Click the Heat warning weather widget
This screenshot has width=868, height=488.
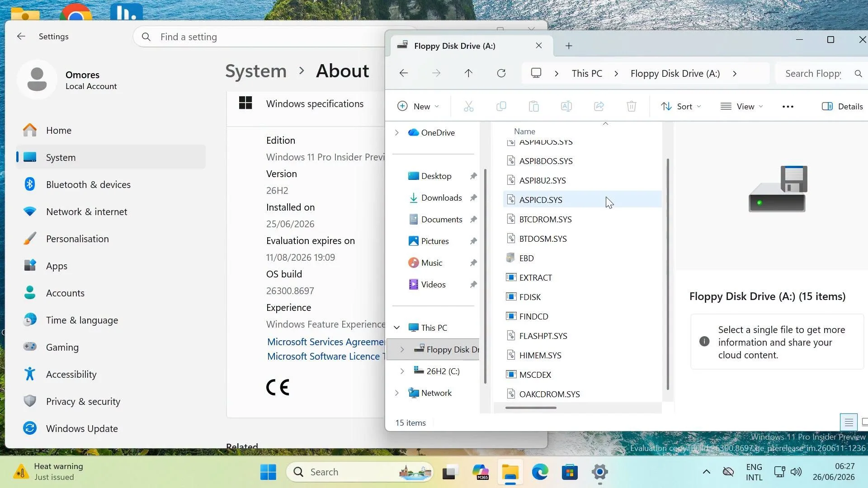(49, 472)
